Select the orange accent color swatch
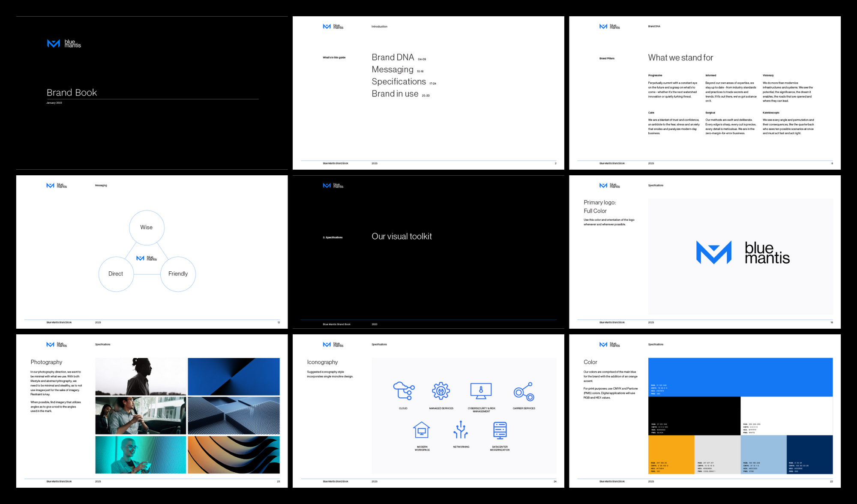 (x=671, y=454)
